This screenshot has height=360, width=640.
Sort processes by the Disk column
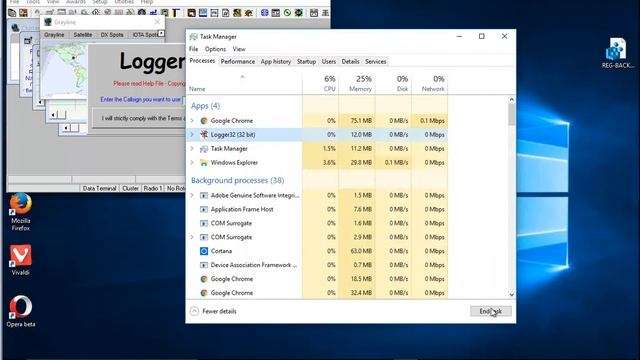coord(393,83)
